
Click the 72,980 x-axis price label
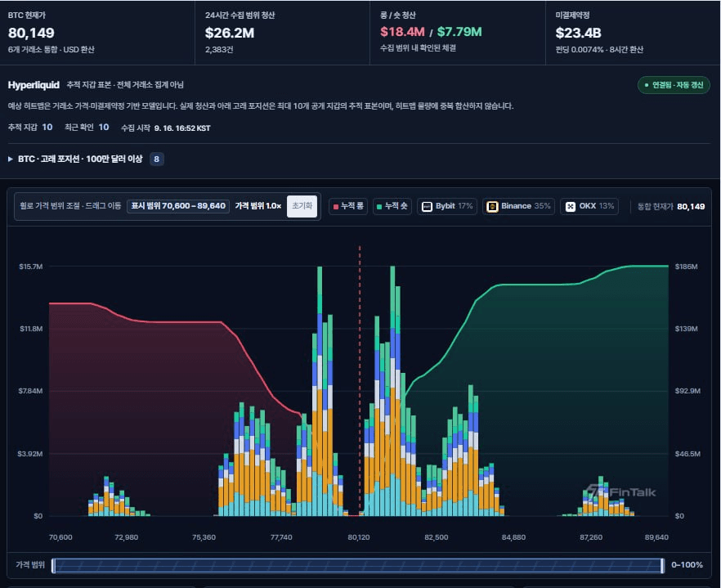pos(127,537)
